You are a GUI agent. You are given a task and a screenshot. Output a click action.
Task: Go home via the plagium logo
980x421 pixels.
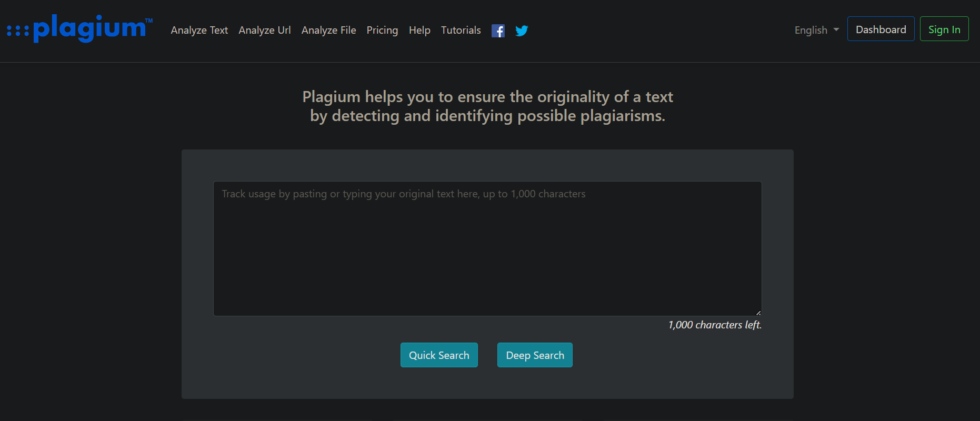point(80,28)
